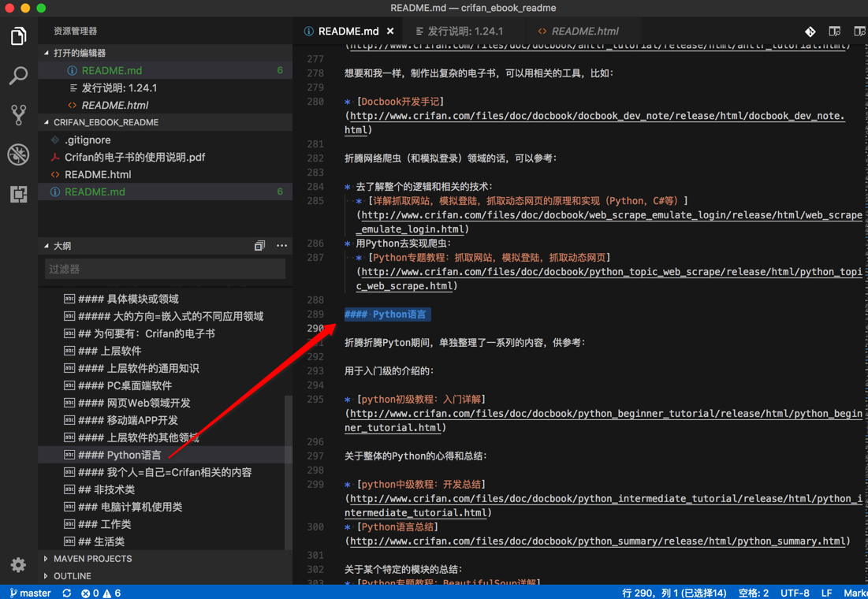Select outline item 网页Web领域开发
868x599 pixels.
click(161, 403)
